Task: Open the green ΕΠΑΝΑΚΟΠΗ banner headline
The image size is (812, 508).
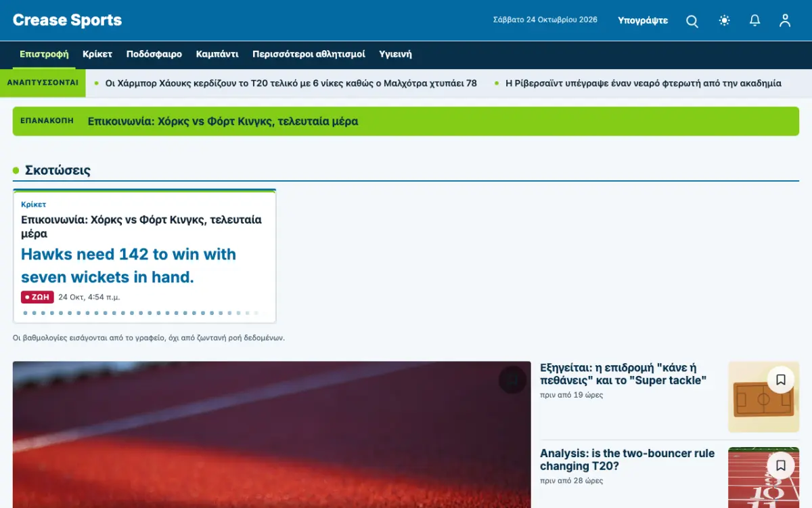Action: pyautogui.click(x=223, y=121)
